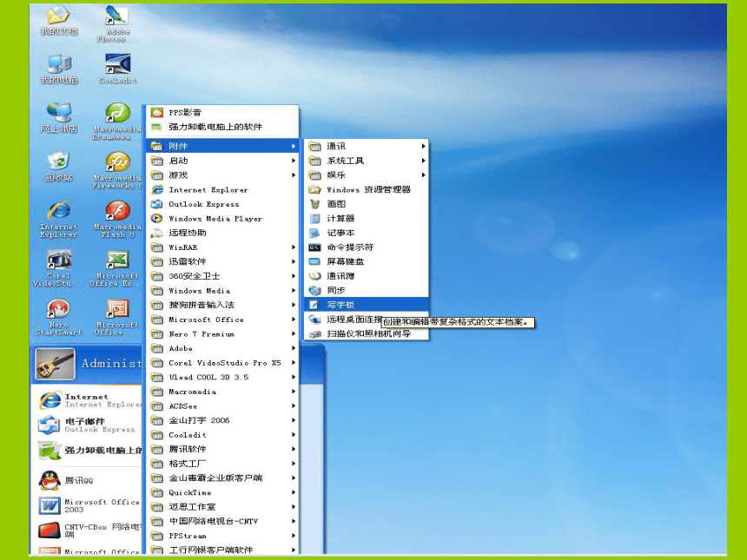Expand the 迅雷软件 folder

[222, 261]
